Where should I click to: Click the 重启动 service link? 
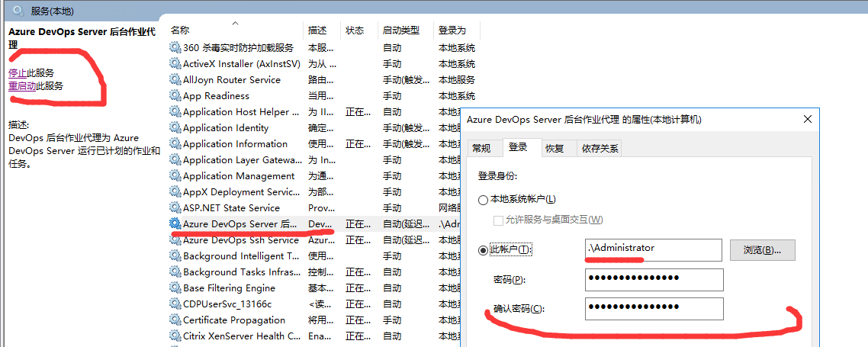(x=22, y=86)
